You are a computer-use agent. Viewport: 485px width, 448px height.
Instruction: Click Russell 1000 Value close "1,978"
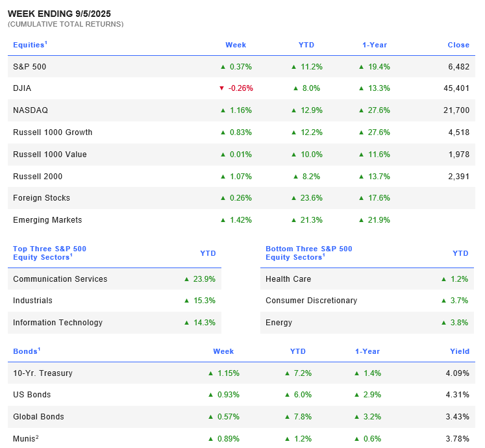tap(459, 155)
